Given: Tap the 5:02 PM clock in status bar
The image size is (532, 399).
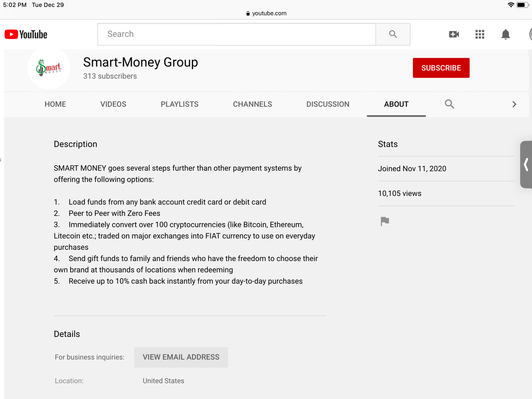Looking at the screenshot, I should pos(15,5).
